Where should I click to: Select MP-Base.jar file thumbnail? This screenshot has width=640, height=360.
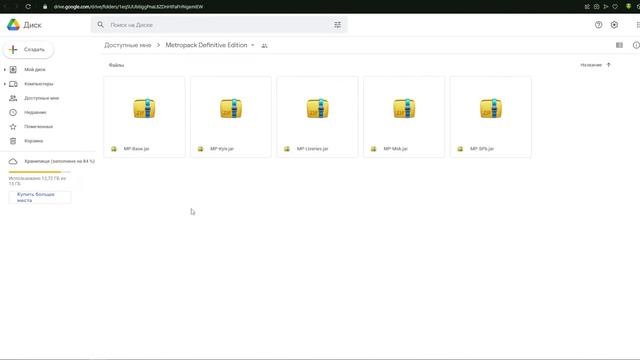144,109
